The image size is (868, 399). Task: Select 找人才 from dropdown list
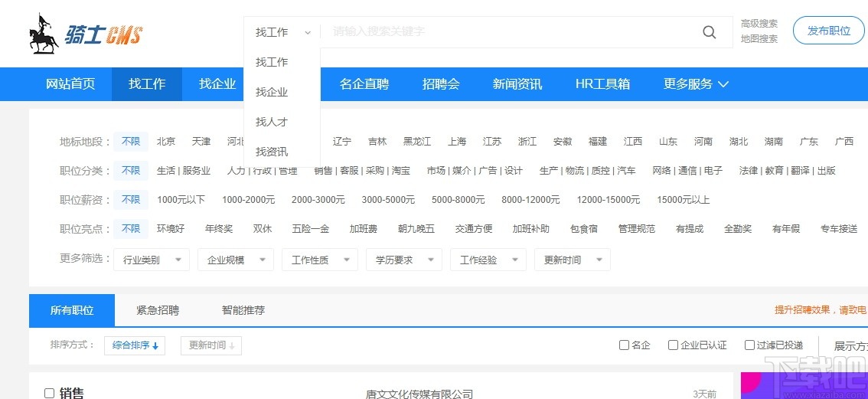pyautogui.click(x=272, y=122)
